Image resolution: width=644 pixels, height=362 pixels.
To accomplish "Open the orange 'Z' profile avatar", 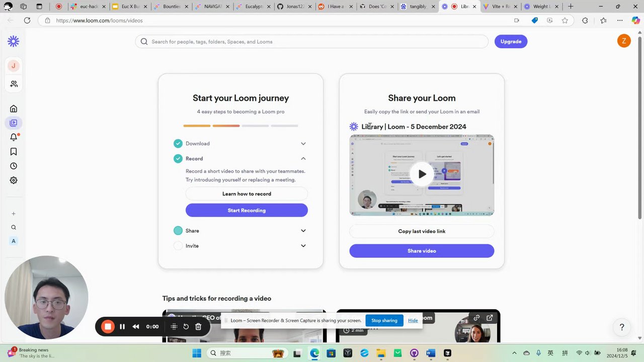I will point(624,41).
